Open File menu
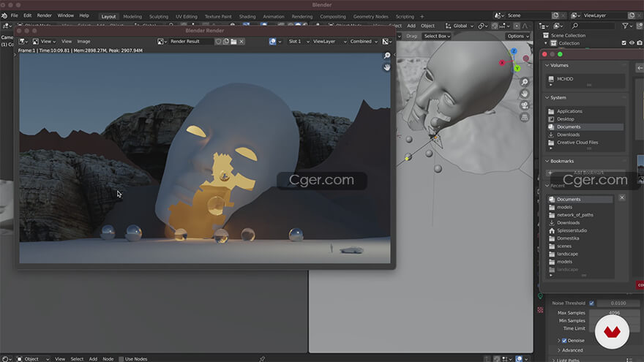 point(15,15)
